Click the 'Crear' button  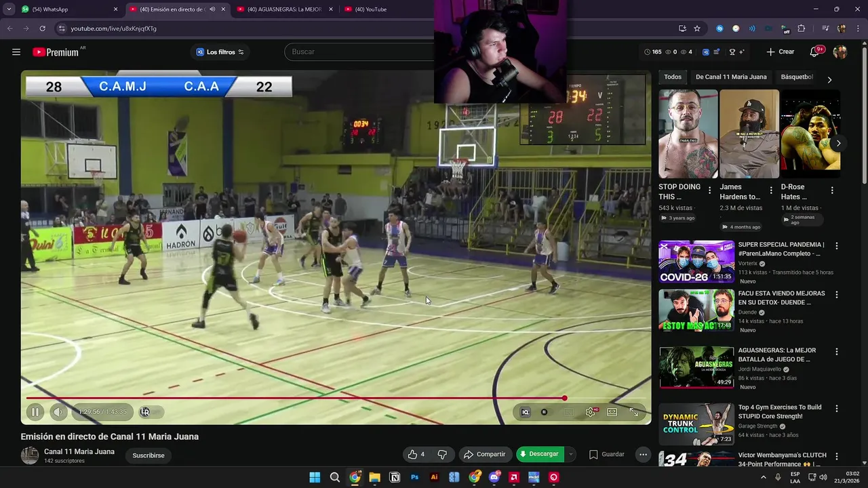point(781,52)
